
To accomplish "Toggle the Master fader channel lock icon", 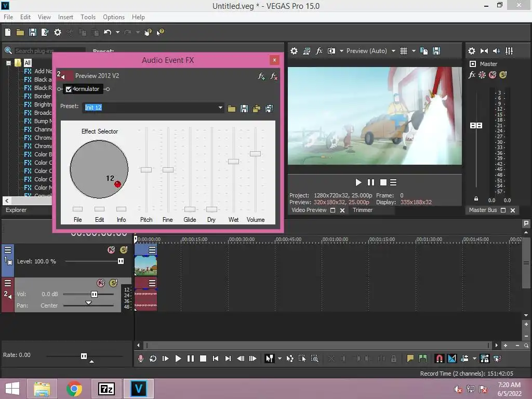I will tap(476, 199).
